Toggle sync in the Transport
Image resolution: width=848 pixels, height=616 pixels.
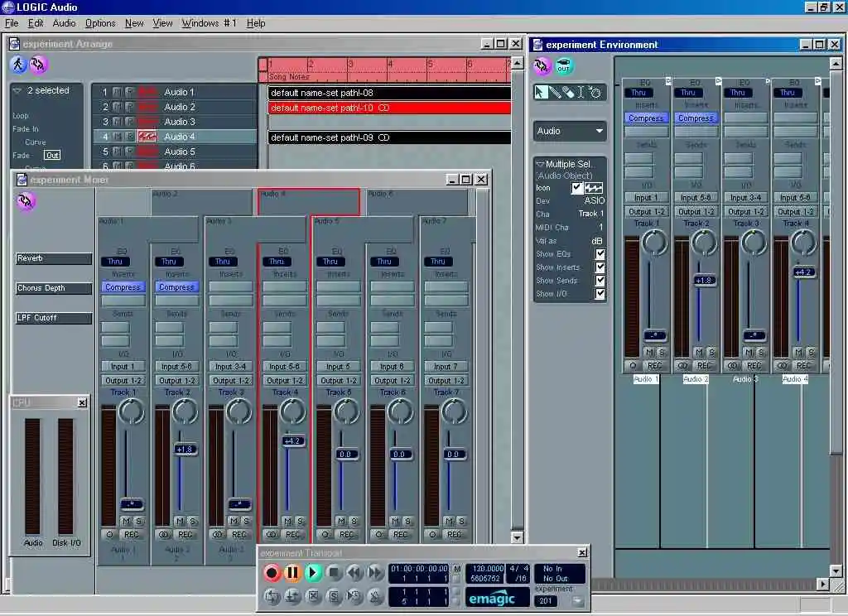tap(354, 596)
